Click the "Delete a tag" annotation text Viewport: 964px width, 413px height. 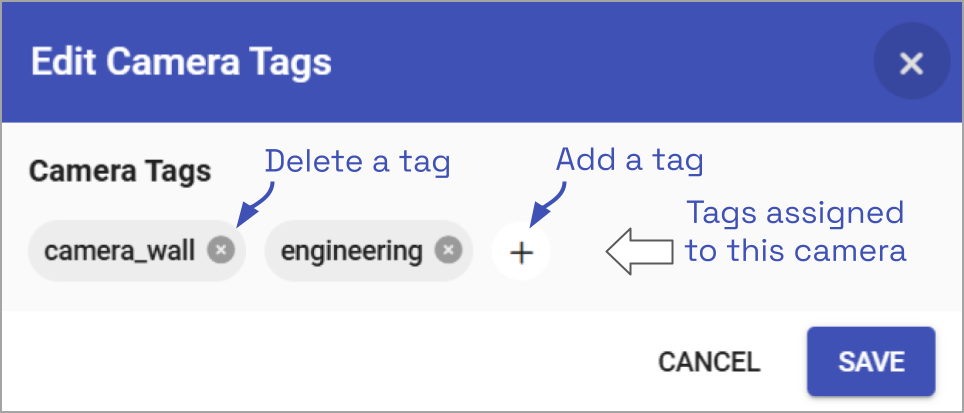(x=357, y=161)
